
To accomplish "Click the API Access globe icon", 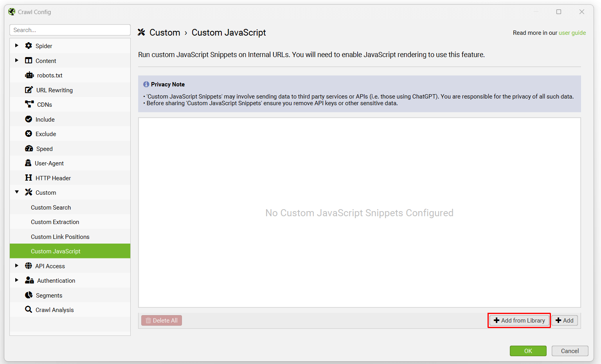I will tap(29, 266).
